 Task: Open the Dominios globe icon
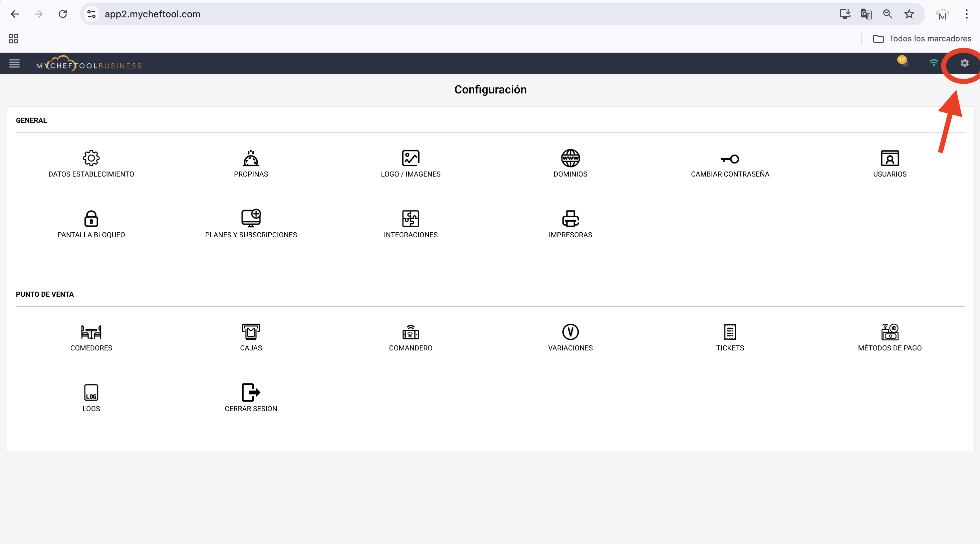(x=570, y=158)
